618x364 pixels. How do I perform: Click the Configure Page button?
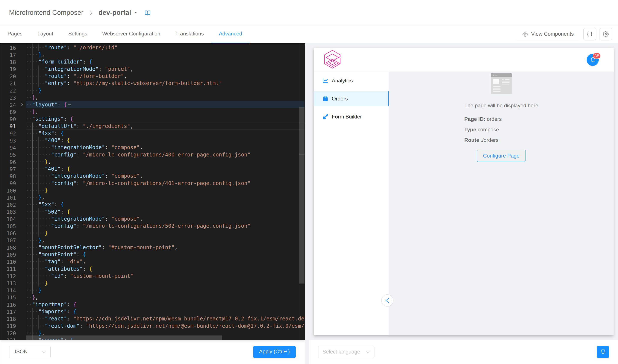(501, 156)
